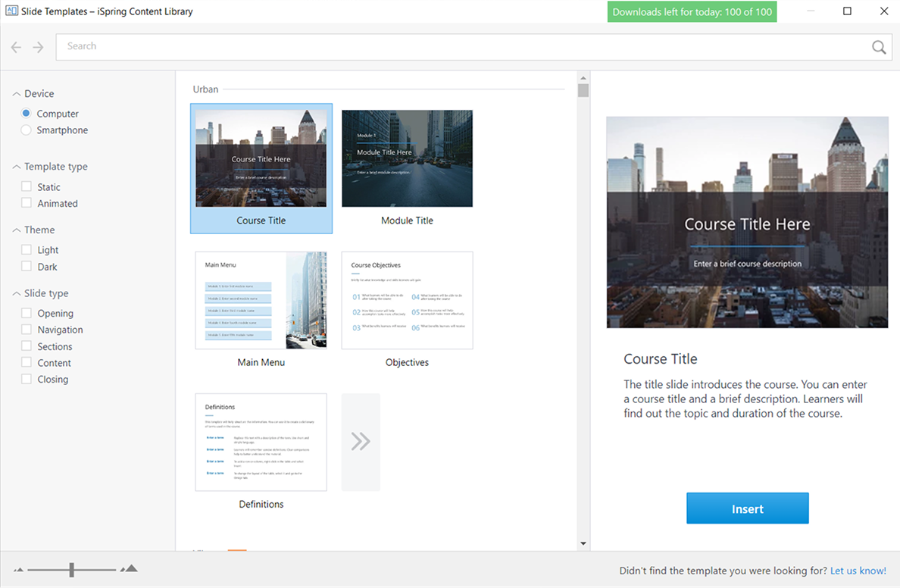Collapse the Slide type filter section

(17, 293)
